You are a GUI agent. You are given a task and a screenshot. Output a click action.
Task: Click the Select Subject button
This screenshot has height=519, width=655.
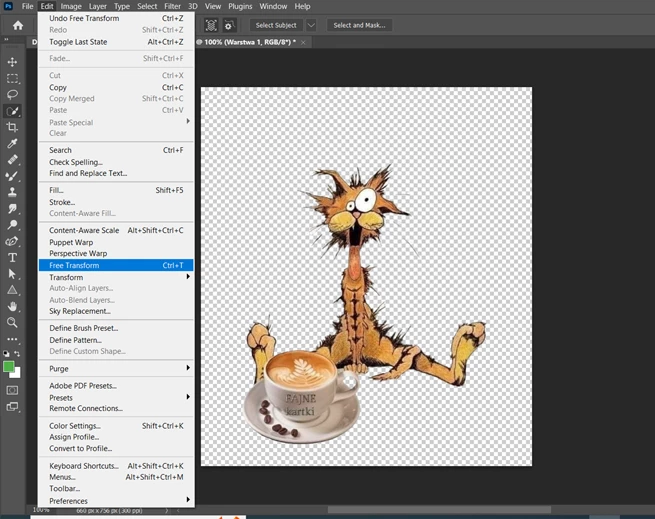pyautogui.click(x=276, y=25)
